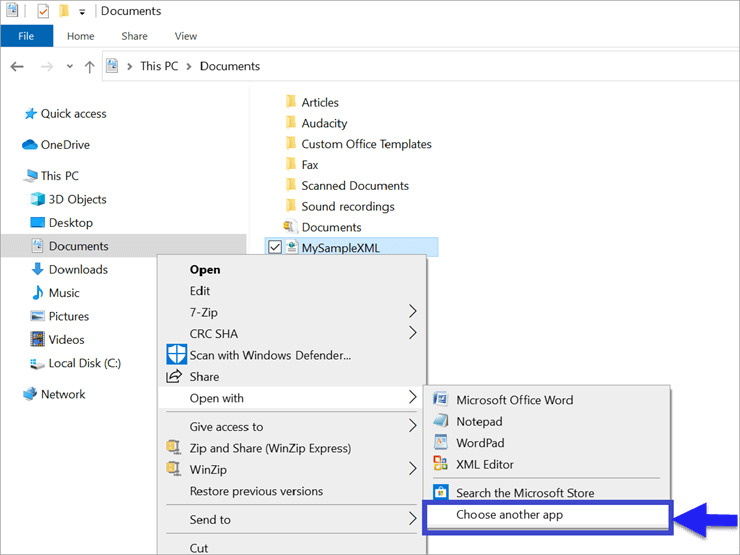Click the address bar path field
The image size is (740, 555).
pos(450,66)
